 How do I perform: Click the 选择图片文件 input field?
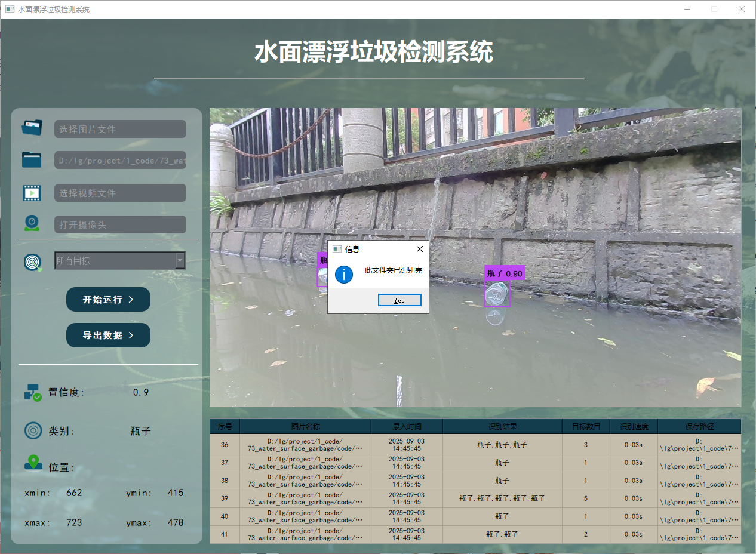click(120, 129)
